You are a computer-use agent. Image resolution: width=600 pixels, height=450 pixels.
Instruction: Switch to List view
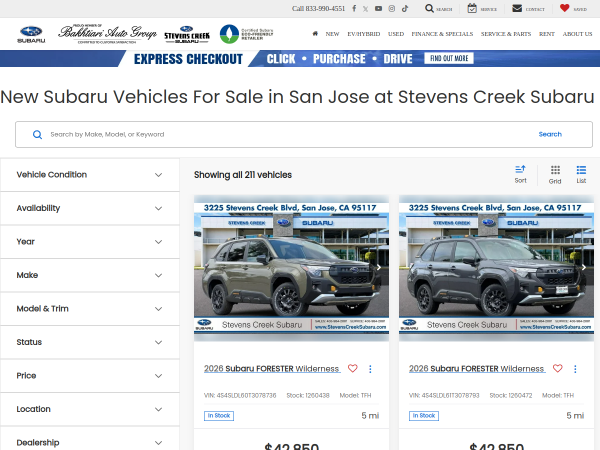[581, 174]
